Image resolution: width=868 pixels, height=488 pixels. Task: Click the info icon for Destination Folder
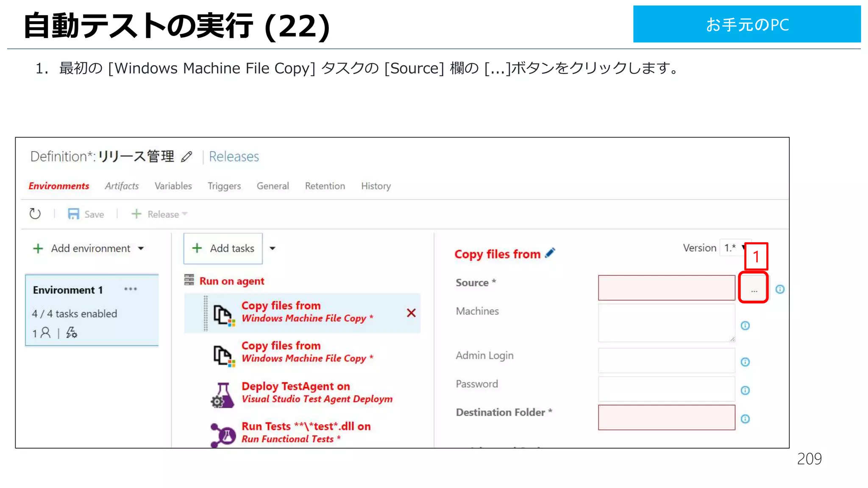point(745,419)
